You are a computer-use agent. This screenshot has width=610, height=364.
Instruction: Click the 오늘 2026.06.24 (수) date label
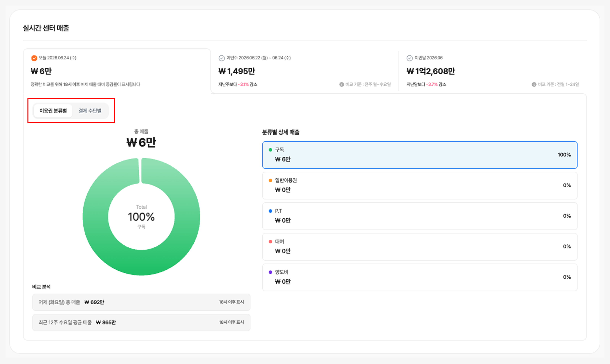tap(58, 58)
